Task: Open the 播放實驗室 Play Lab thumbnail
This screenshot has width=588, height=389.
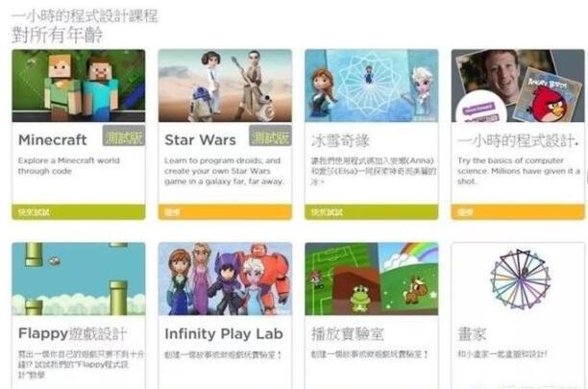Action: [371, 279]
